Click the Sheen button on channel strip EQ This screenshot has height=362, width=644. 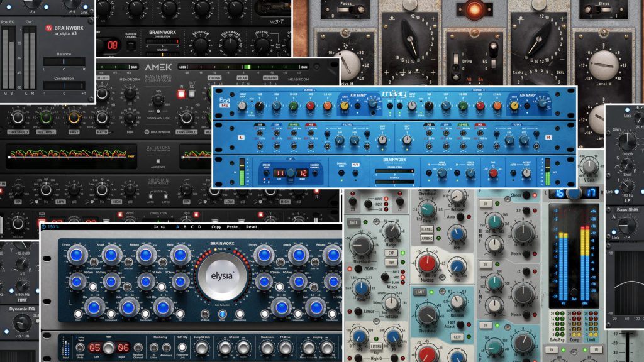(526, 195)
